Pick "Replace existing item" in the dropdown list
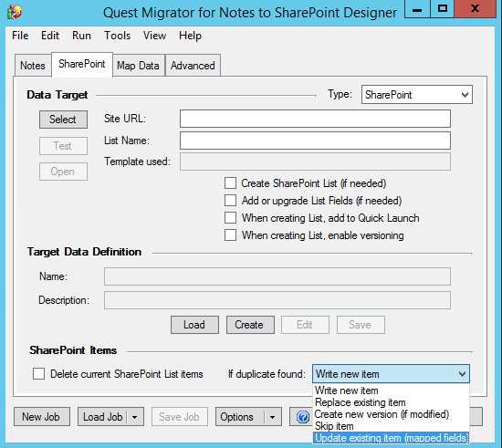 click(x=361, y=402)
